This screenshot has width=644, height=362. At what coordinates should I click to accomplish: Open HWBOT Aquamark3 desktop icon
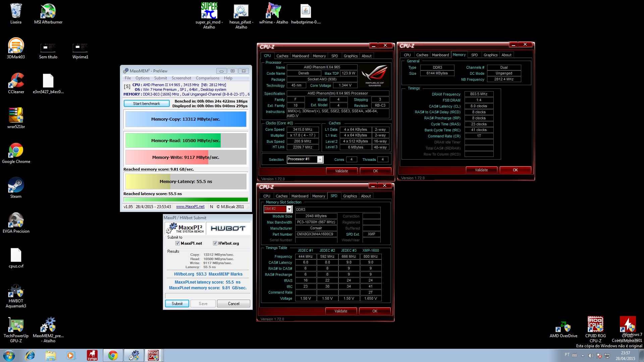tap(16, 296)
